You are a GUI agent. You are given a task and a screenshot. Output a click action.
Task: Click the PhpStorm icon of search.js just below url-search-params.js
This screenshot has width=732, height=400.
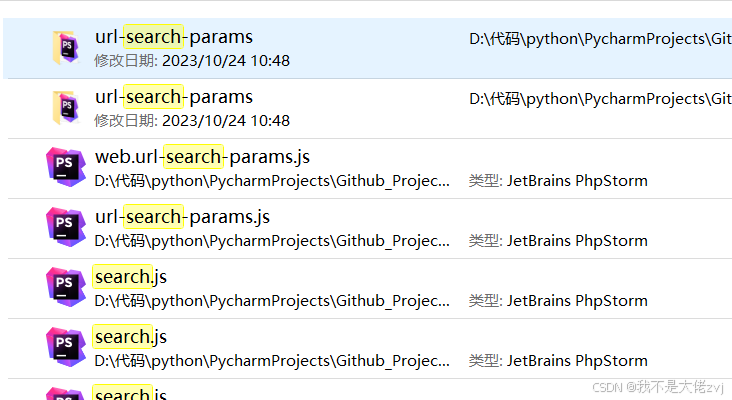66,287
